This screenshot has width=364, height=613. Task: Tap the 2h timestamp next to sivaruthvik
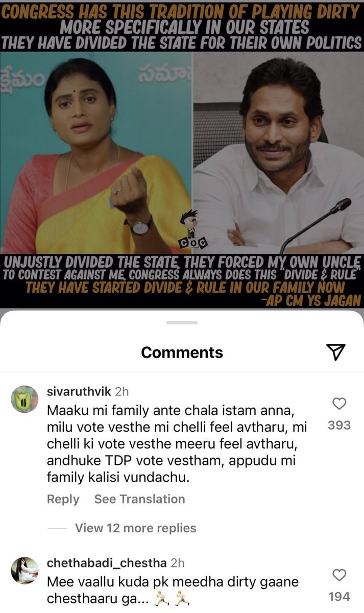pos(122,392)
